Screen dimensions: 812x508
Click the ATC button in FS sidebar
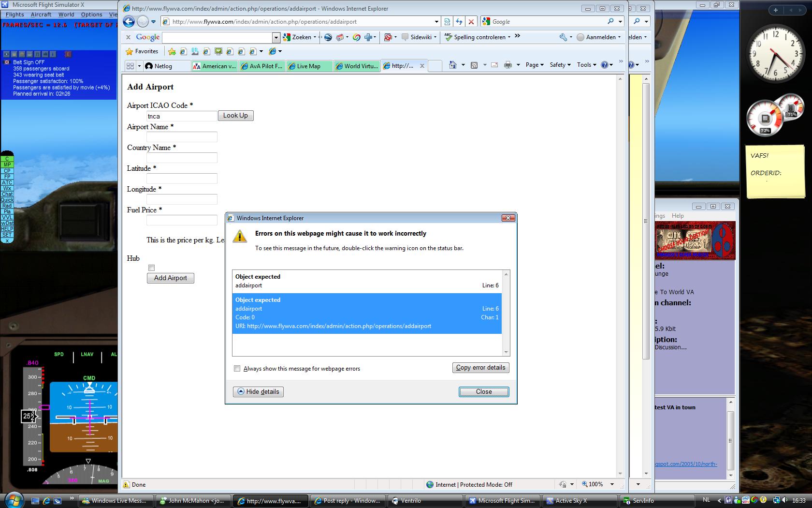coord(7,182)
